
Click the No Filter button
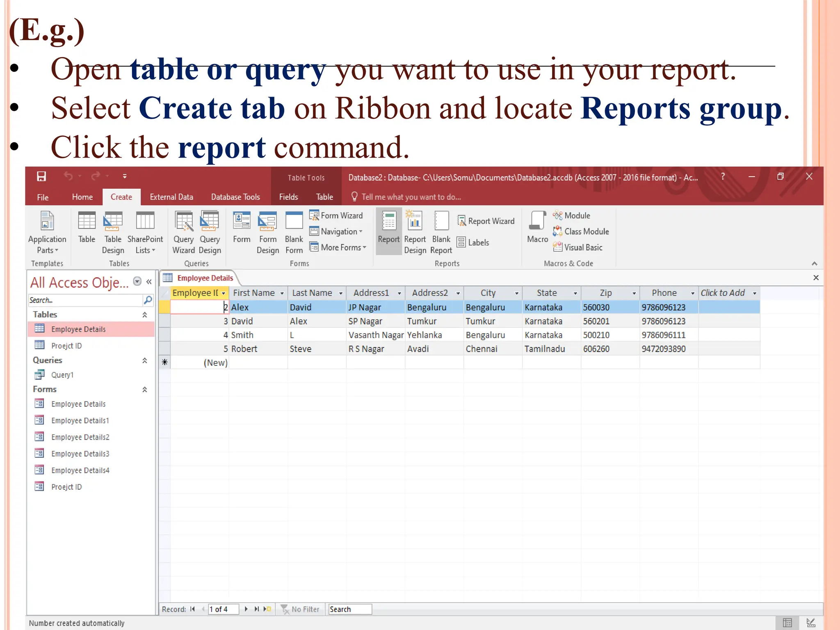(x=300, y=609)
